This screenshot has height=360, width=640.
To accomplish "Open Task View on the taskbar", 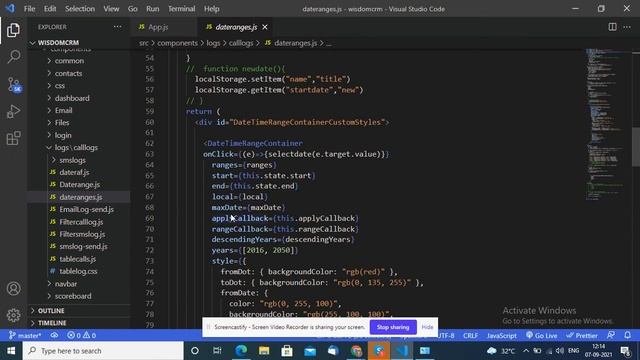I will tap(217, 351).
